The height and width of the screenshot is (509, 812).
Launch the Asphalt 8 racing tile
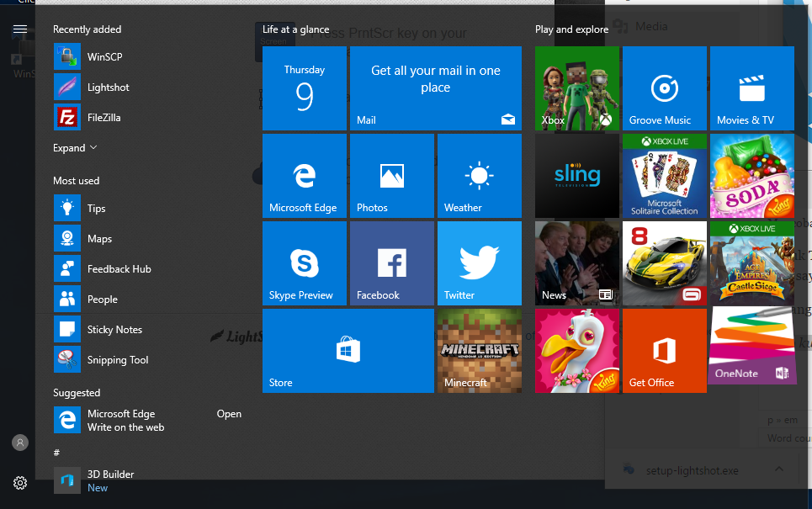click(x=665, y=263)
